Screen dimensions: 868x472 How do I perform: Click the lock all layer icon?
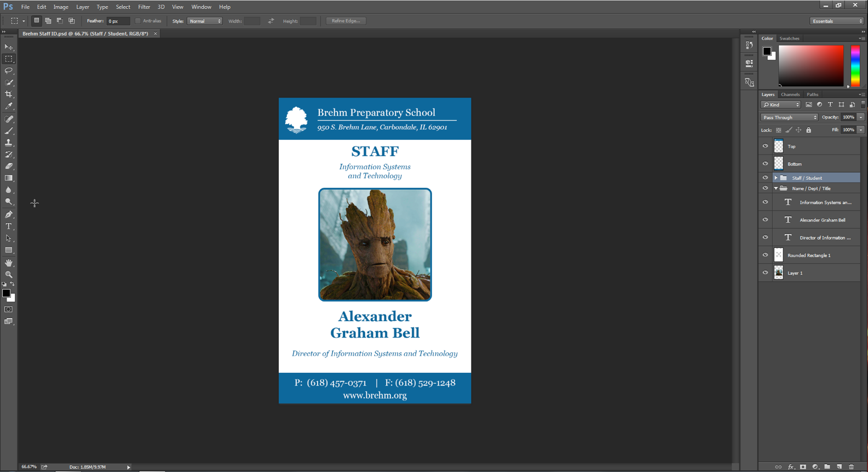(808, 130)
